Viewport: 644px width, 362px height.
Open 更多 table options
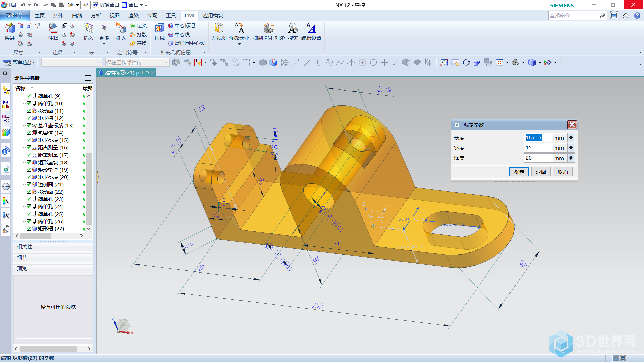coord(104,34)
